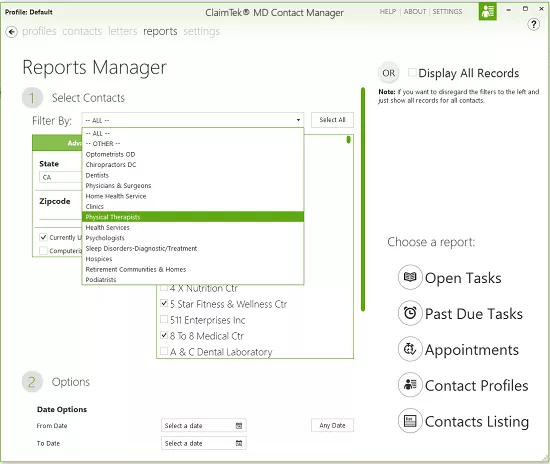The image size is (550, 464).
Task: Click the Zipcode input field
Action: 60,214
